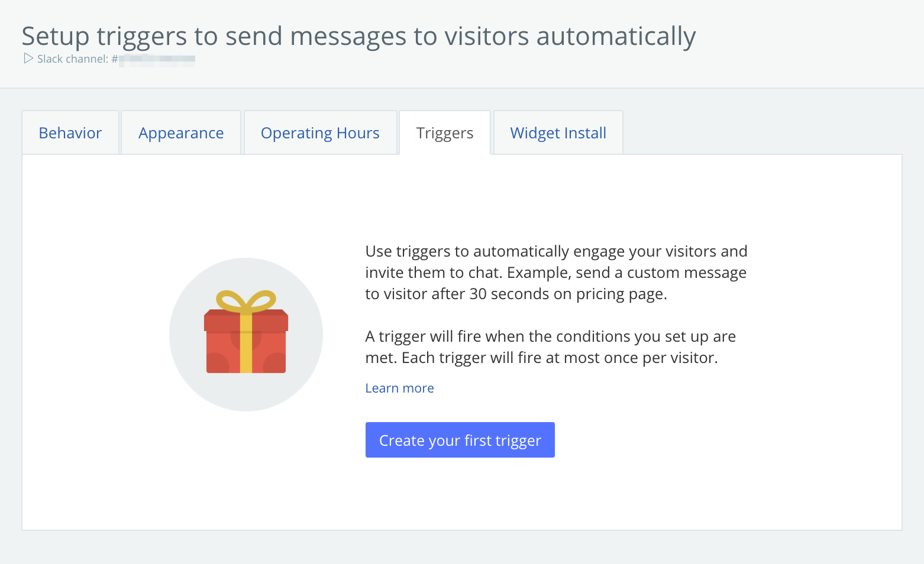Open the Behavior tab
924x564 pixels.
pos(70,132)
